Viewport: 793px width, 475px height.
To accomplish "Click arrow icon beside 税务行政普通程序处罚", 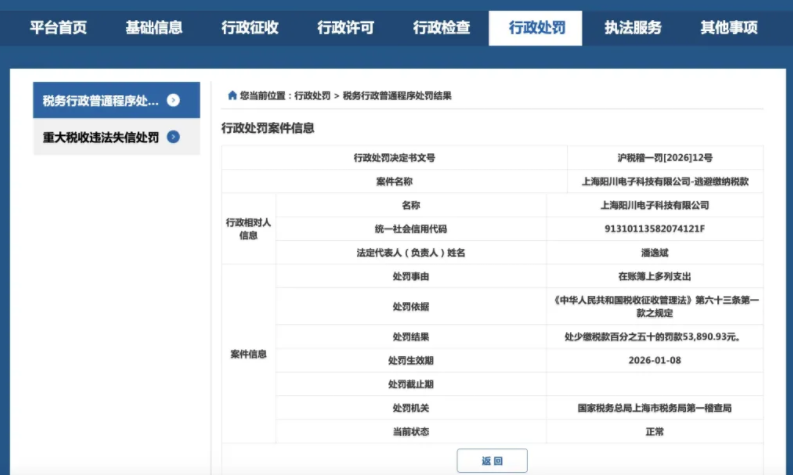I will point(173,100).
